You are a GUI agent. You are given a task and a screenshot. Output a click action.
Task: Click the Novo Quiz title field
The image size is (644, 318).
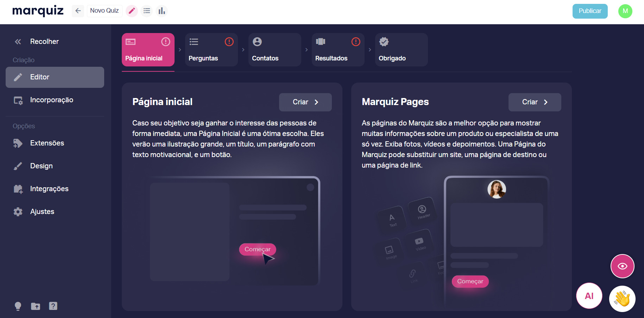tap(105, 11)
